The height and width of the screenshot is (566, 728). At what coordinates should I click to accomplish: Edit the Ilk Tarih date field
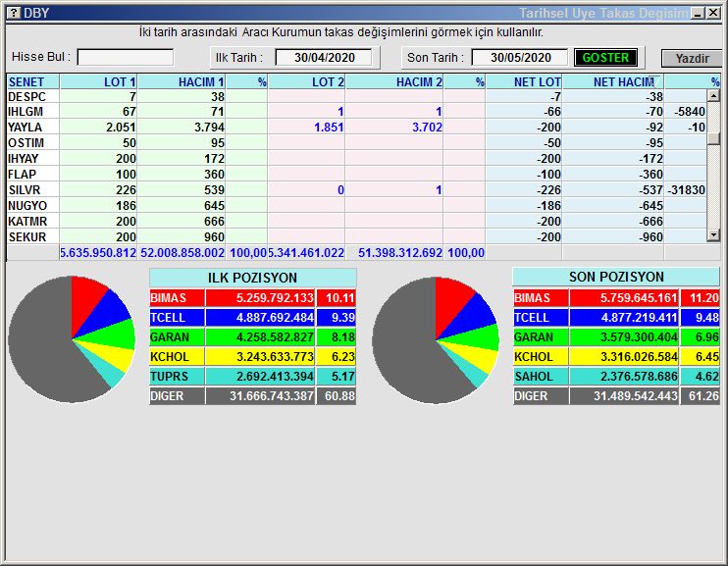[x=324, y=58]
